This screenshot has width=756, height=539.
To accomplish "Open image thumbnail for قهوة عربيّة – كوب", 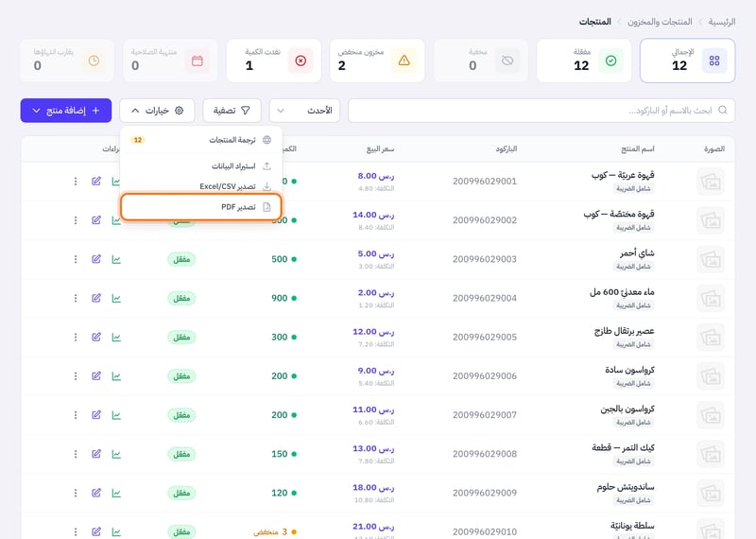I will click(x=711, y=182).
